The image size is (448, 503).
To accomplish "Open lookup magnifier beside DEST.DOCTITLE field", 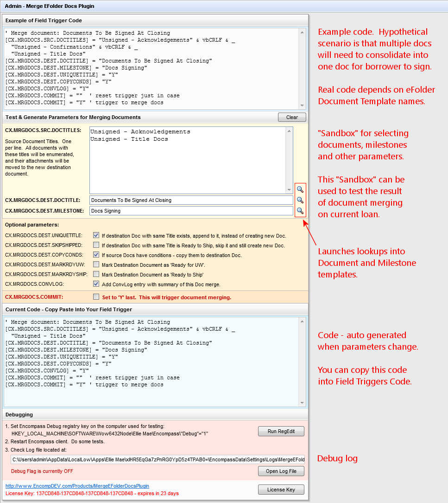I will click(x=300, y=200).
